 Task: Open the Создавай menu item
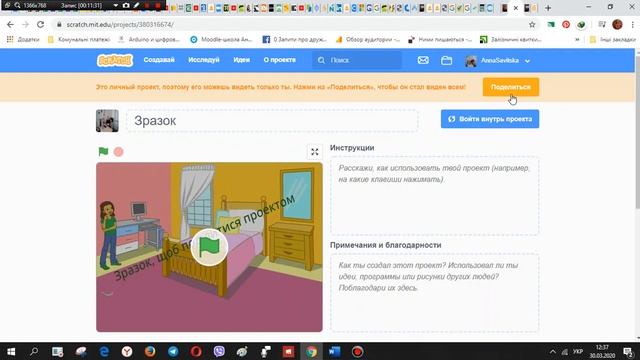(x=159, y=60)
